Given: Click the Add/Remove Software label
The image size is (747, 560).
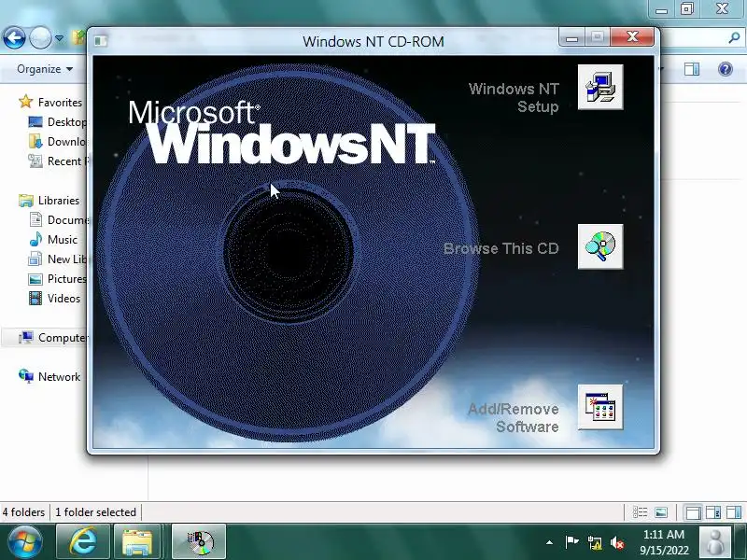Looking at the screenshot, I should click(513, 417).
